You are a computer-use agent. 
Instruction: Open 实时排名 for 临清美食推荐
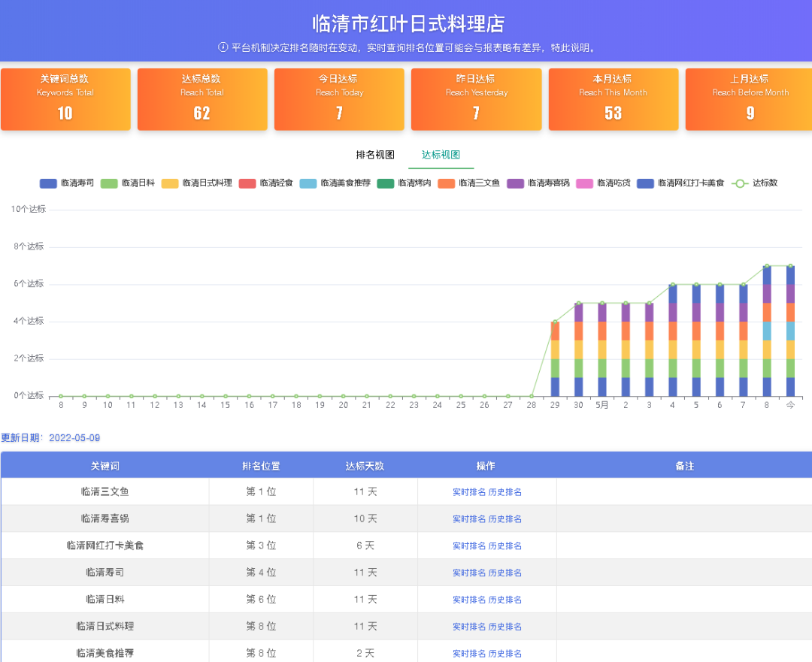(x=469, y=654)
